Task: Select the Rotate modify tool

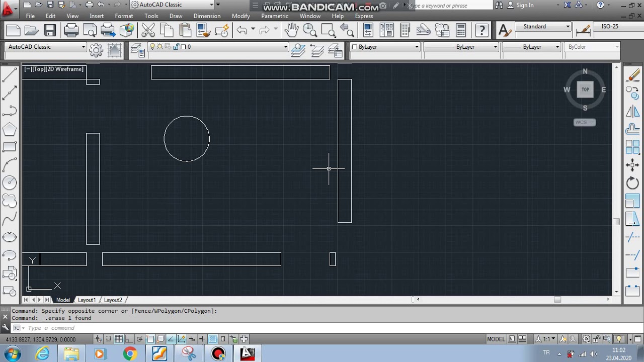Action: [x=632, y=183]
